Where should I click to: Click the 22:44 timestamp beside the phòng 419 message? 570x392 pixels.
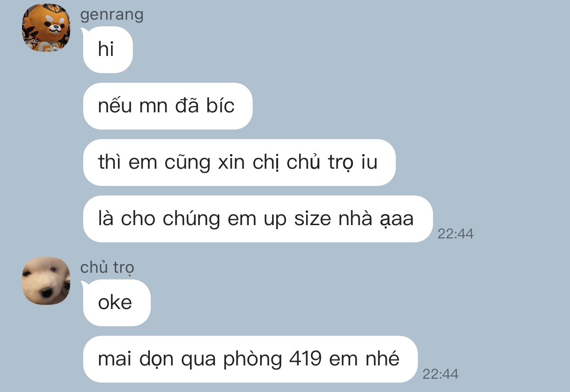(440, 374)
